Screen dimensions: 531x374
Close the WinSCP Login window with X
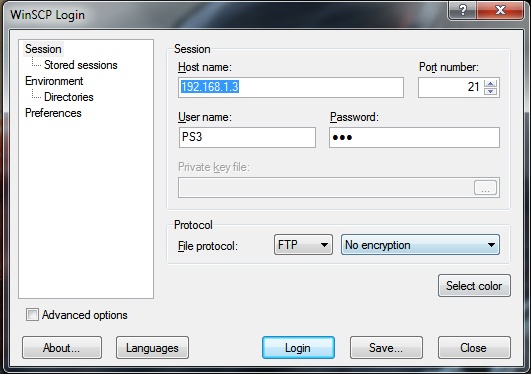pos(500,10)
